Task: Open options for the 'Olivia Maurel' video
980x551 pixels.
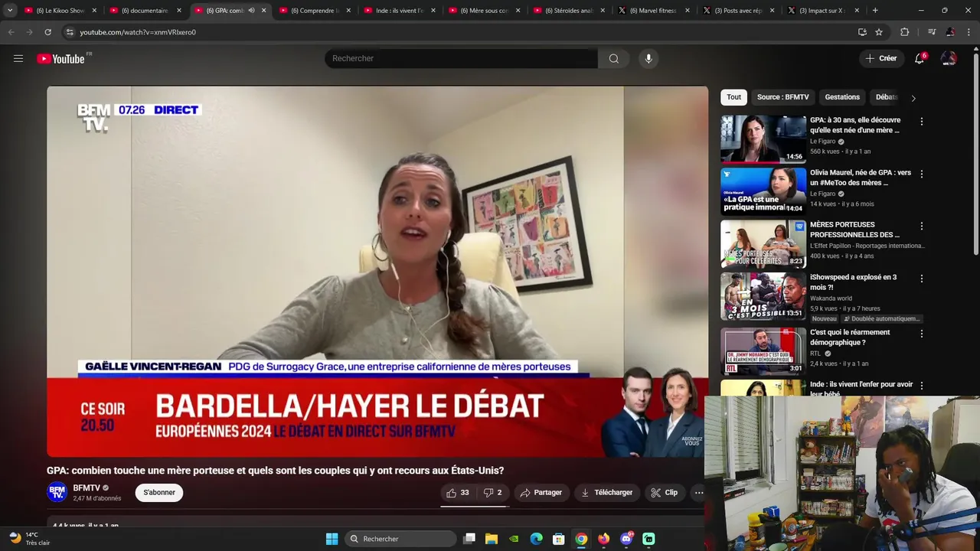Action: tap(922, 174)
